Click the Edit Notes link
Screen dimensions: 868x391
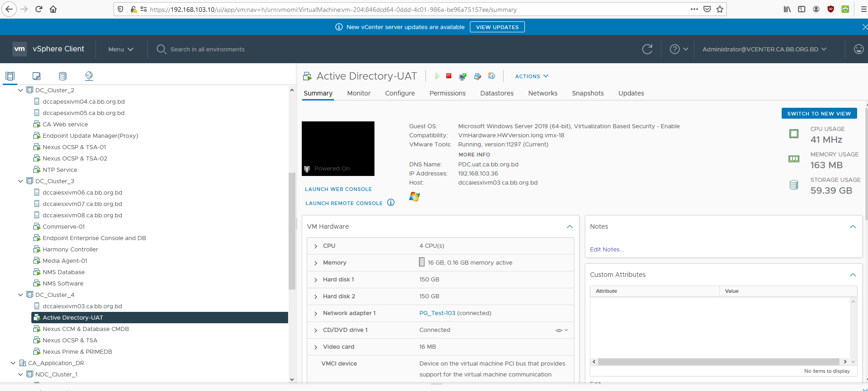(x=607, y=249)
